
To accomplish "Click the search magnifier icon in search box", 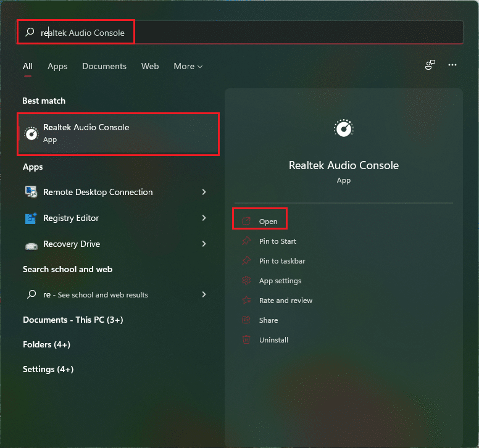I will pos(30,31).
